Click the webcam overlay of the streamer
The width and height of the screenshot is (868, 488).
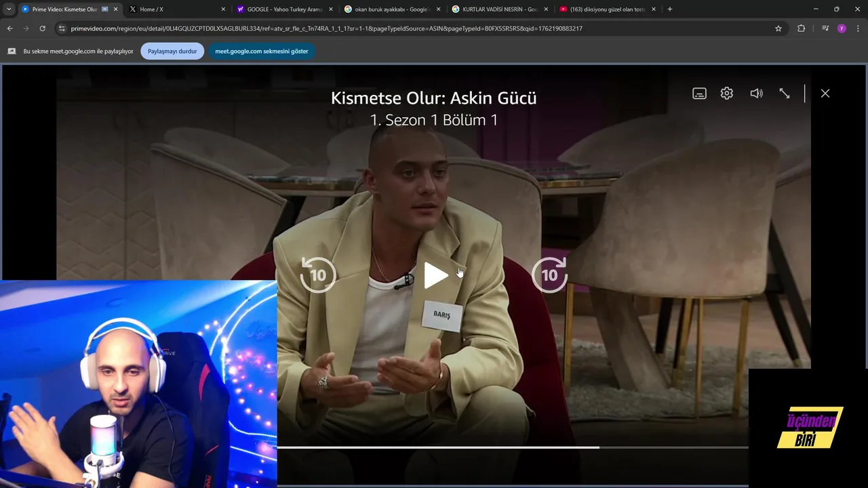point(138,384)
